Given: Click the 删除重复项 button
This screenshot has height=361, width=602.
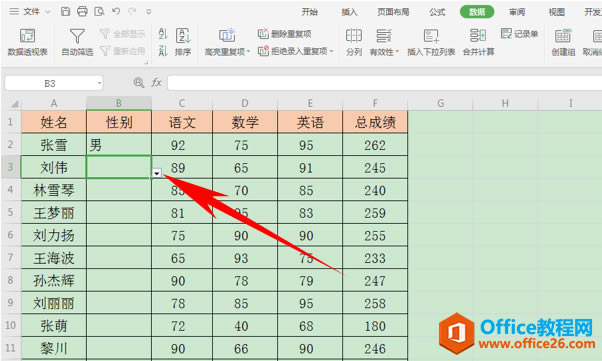Looking at the screenshot, I should [x=284, y=34].
